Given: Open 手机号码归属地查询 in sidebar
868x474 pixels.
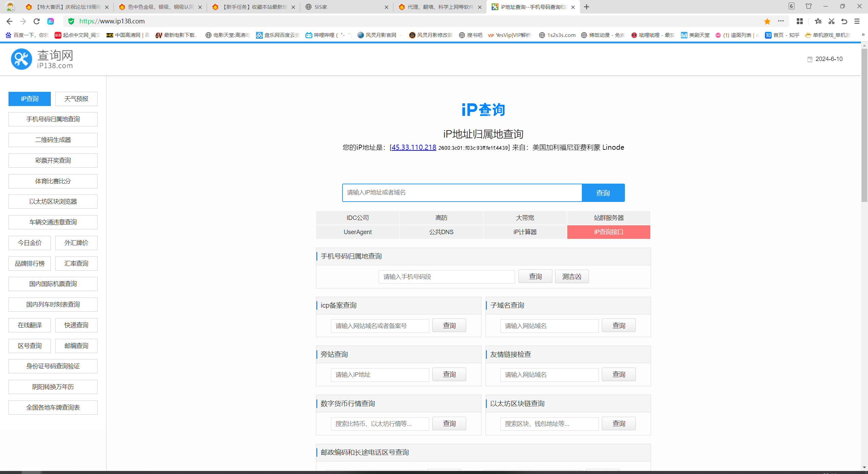Looking at the screenshot, I should (53, 119).
